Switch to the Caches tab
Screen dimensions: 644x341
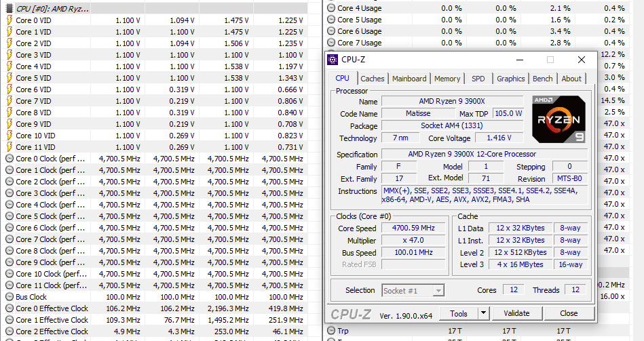pos(373,79)
